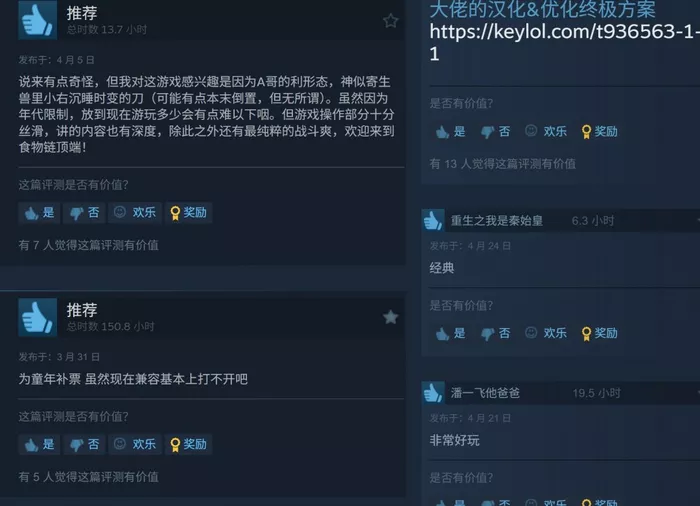The width and height of the screenshot is (700, 506).
Task: Award the review with 13 helpful votes
Action: 600,131
